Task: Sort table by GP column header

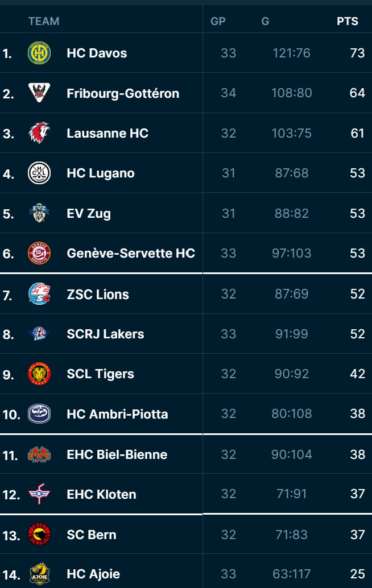Action: click(x=218, y=21)
